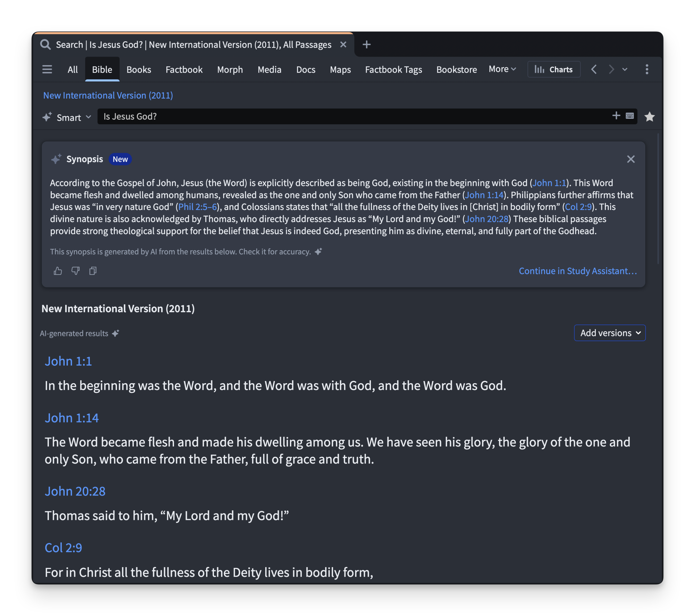Copy the synopsis text icon
This screenshot has height=616, width=695.
click(93, 271)
